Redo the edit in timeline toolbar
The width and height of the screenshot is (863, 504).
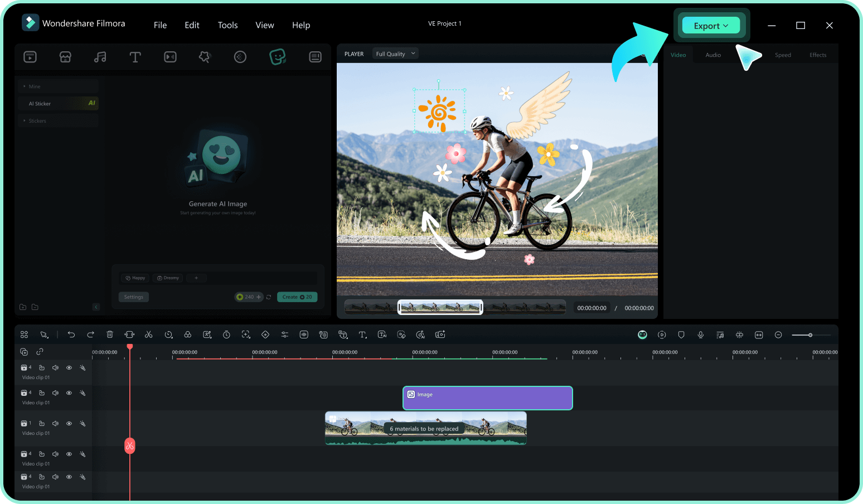[x=90, y=335]
